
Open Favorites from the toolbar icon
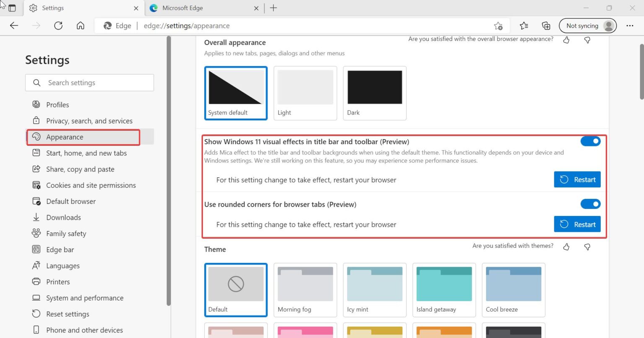524,26
